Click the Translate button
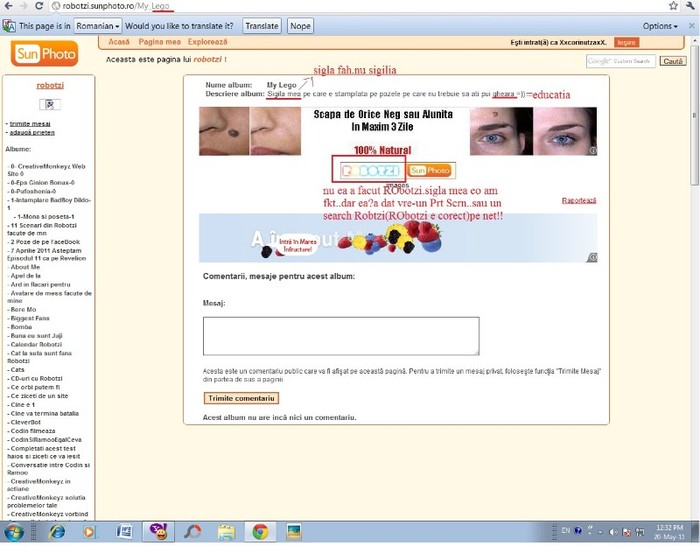The height and width of the screenshot is (560, 700). click(262, 26)
